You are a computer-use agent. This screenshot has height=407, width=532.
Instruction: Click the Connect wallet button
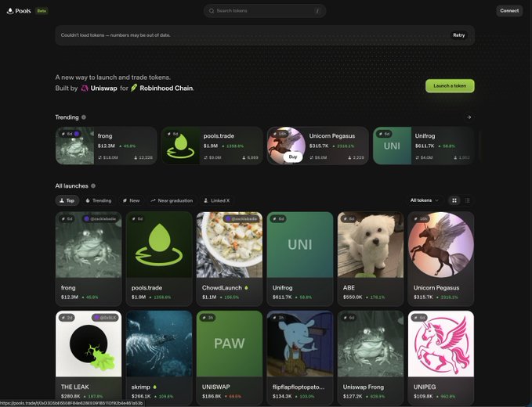(x=509, y=11)
